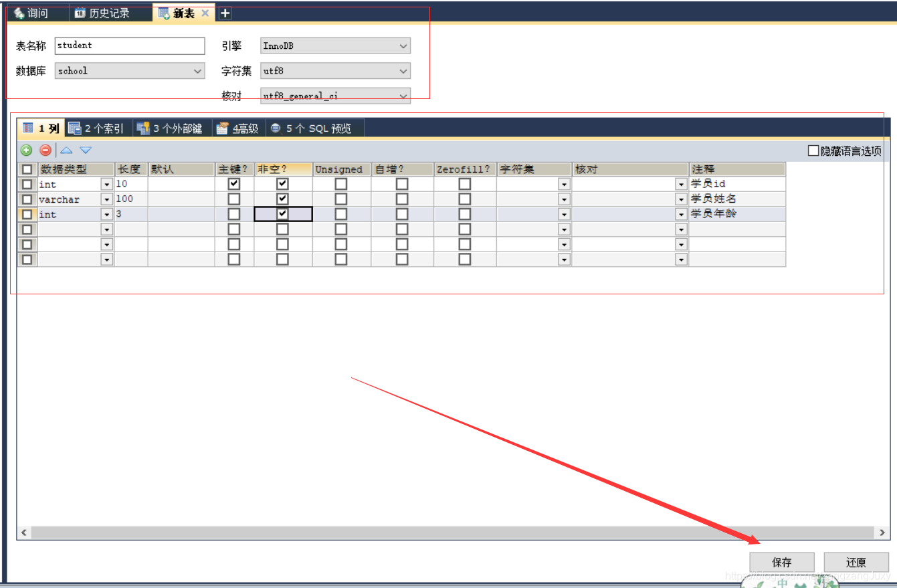
Task: Open the 引擎 dropdown showing InnoDB
Action: [x=403, y=45]
